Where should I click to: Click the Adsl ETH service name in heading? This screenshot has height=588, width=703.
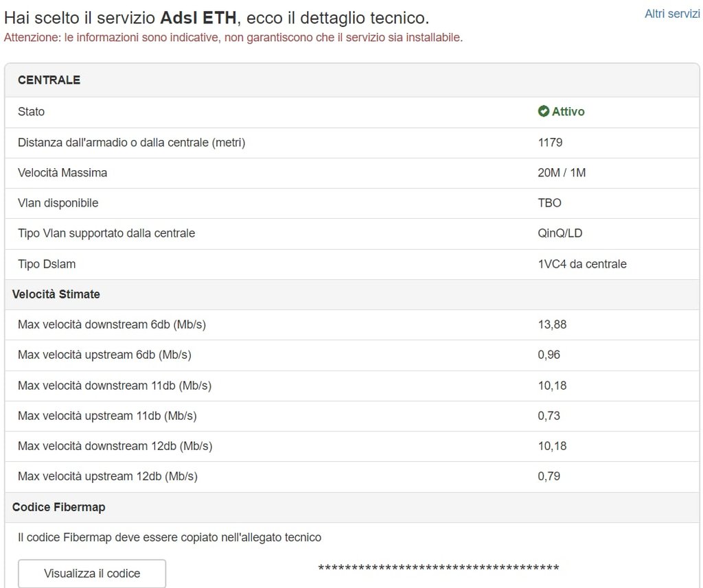[x=198, y=18]
